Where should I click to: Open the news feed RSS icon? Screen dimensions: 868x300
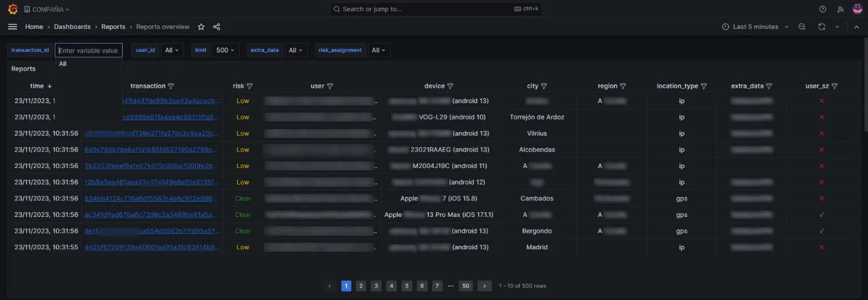click(x=841, y=9)
